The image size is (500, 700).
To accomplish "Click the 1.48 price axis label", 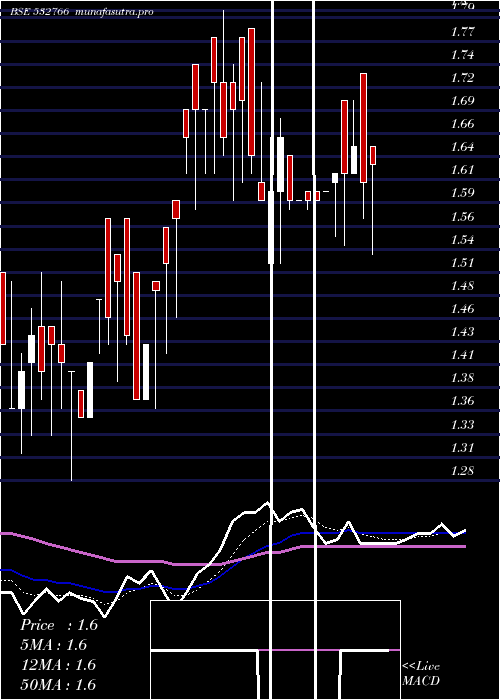I will [x=462, y=286].
